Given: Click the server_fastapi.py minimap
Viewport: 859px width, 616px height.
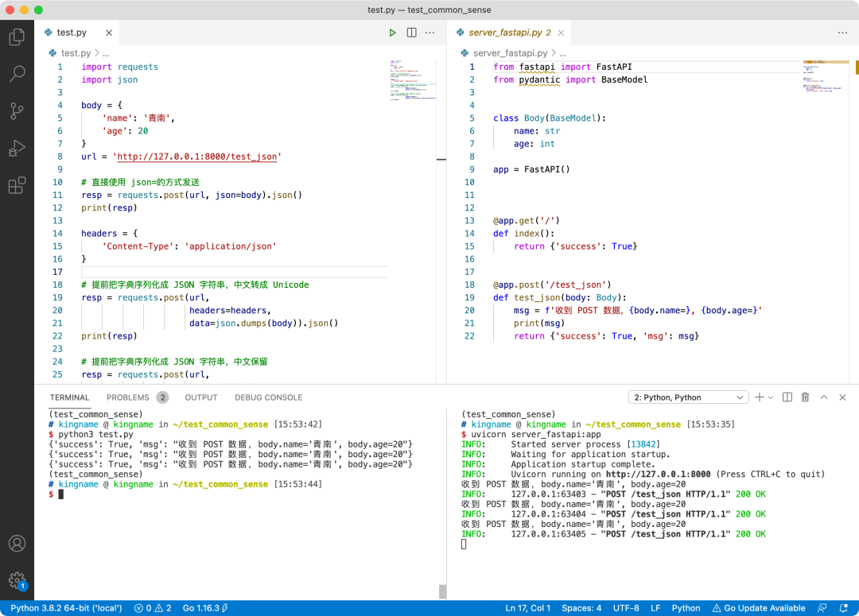Looking at the screenshot, I should click(x=826, y=76).
